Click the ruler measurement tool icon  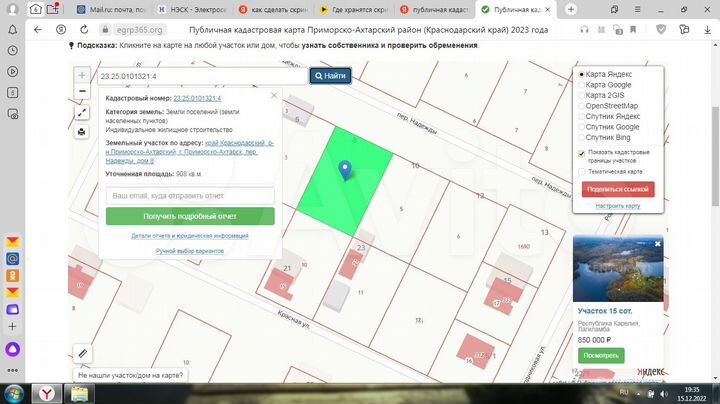pos(82,353)
